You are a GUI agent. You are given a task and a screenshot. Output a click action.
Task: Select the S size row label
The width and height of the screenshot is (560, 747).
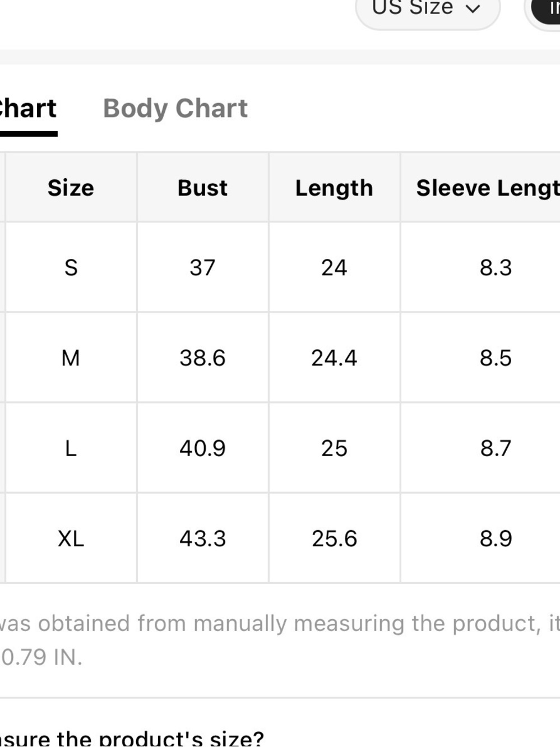pyautogui.click(x=71, y=267)
